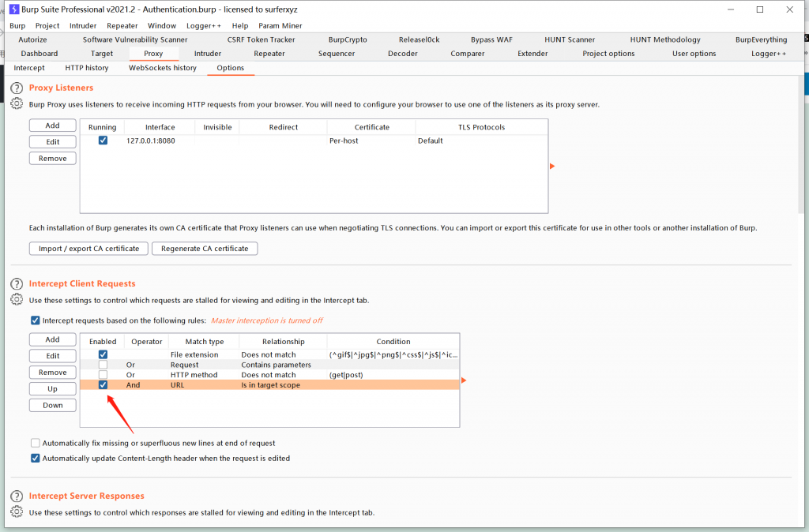
Task: Select the '(get|post)' condition cell
Action: click(x=393, y=375)
